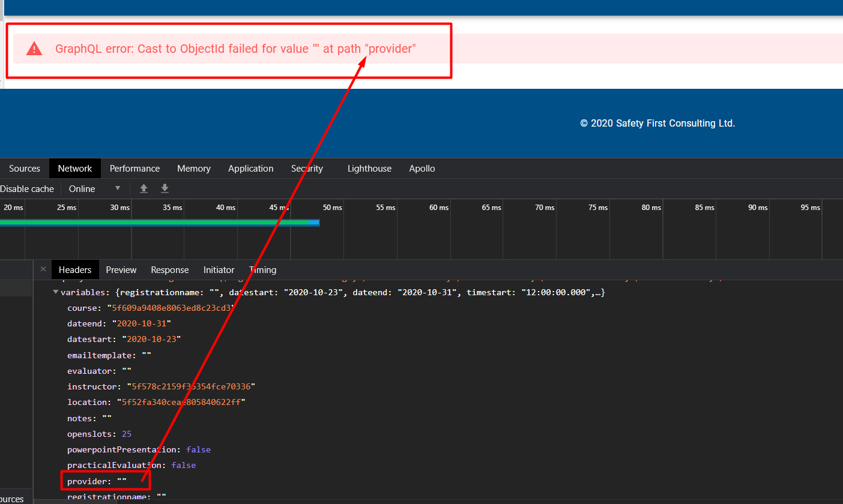Select the provider variable row
The height and width of the screenshot is (504, 843).
tap(97, 481)
